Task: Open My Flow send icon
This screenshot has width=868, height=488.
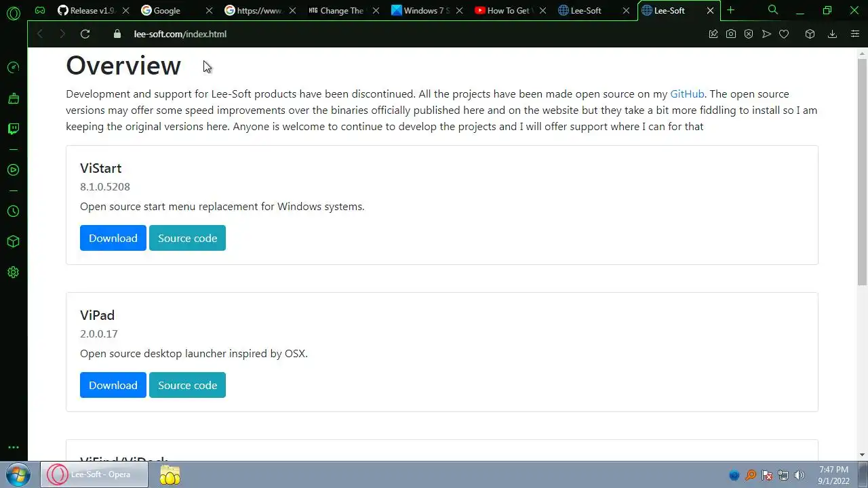Action: (766, 34)
